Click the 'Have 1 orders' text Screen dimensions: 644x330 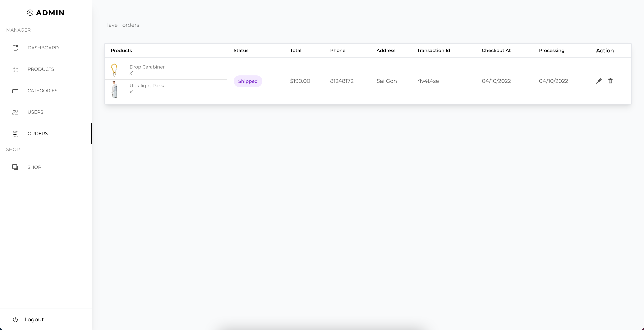coord(122,25)
